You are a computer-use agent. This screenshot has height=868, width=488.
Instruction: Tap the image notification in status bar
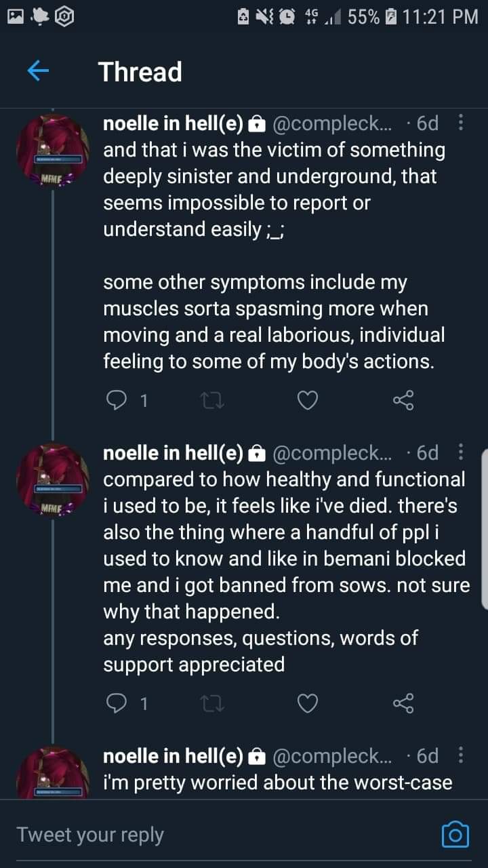16,16
